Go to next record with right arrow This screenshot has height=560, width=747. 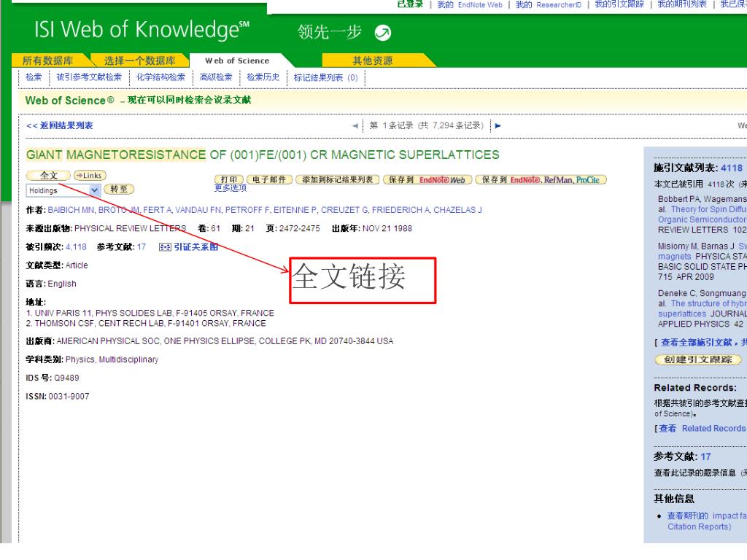pos(498,125)
